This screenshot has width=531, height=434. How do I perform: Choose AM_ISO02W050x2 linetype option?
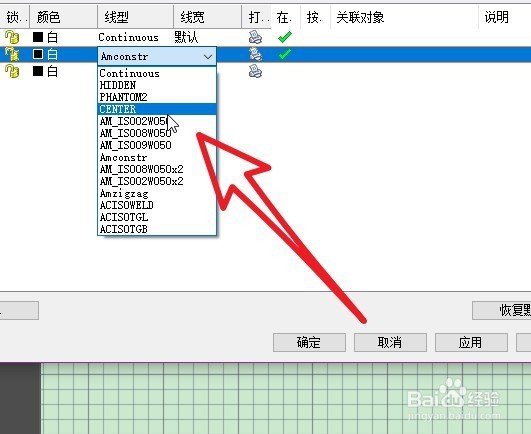157,181
